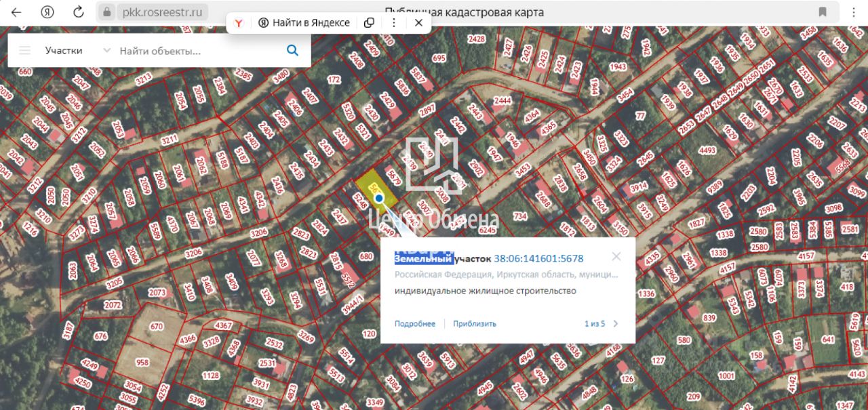Click 'Найти в Яндексе' button
868x410 pixels.
pos(304,22)
